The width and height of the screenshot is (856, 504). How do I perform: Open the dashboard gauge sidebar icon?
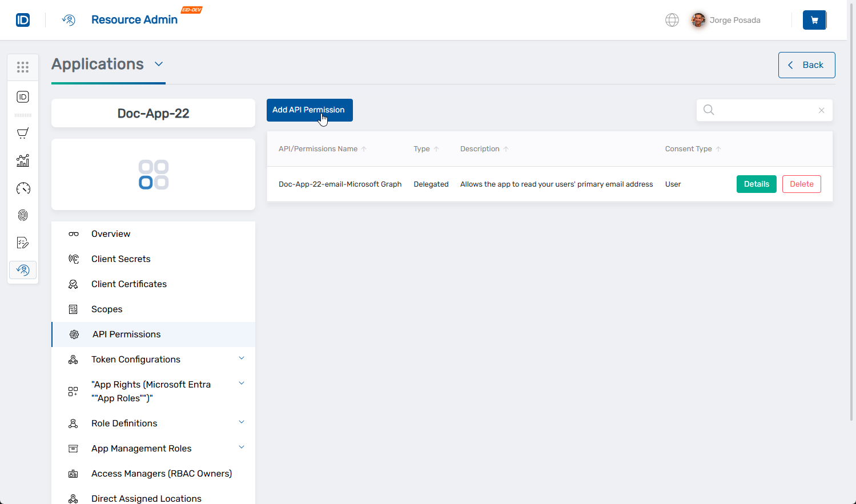click(x=23, y=188)
